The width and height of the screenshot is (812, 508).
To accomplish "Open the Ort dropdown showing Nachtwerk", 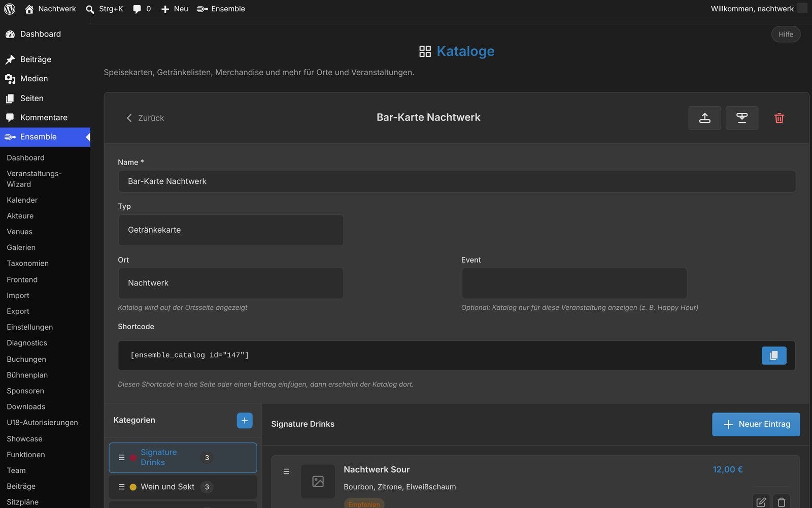I will 231,283.
